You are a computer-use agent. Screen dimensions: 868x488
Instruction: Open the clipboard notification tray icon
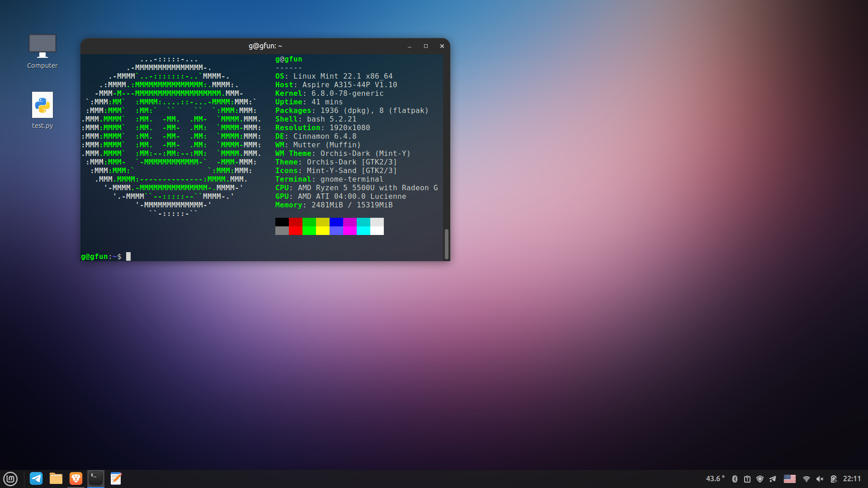(x=747, y=479)
